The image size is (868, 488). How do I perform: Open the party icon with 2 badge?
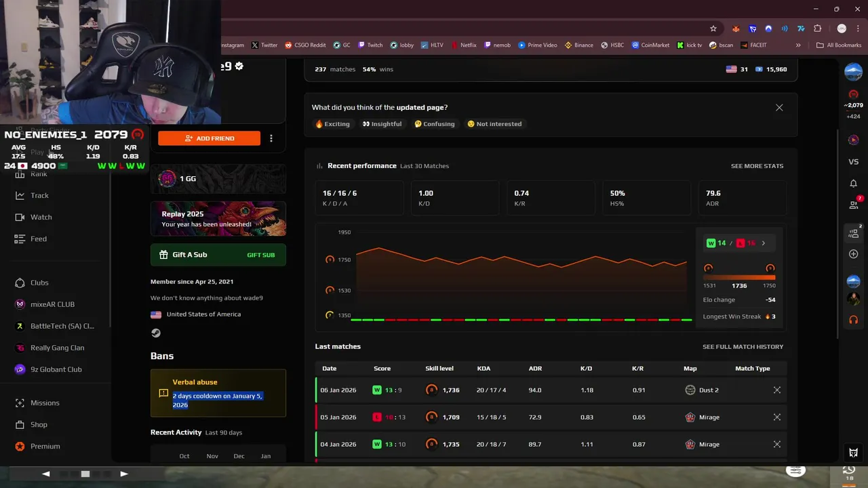(x=854, y=233)
